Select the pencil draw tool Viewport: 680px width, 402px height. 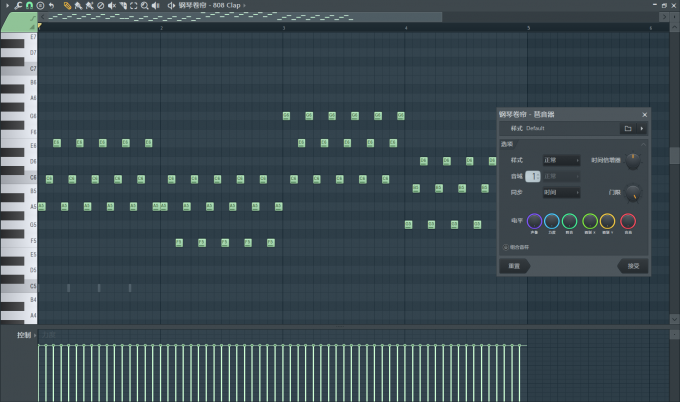point(67,5)
